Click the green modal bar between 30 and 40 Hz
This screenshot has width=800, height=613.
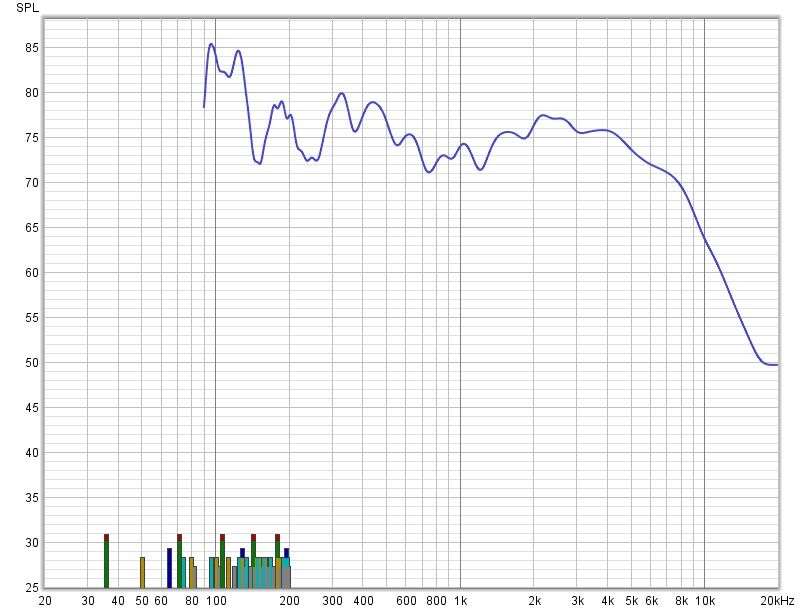click(106, 561)
